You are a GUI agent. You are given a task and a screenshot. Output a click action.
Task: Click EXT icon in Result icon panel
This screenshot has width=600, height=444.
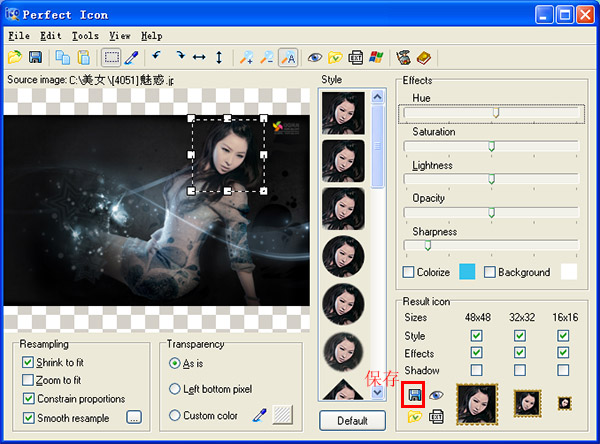[x=436, y=416]
